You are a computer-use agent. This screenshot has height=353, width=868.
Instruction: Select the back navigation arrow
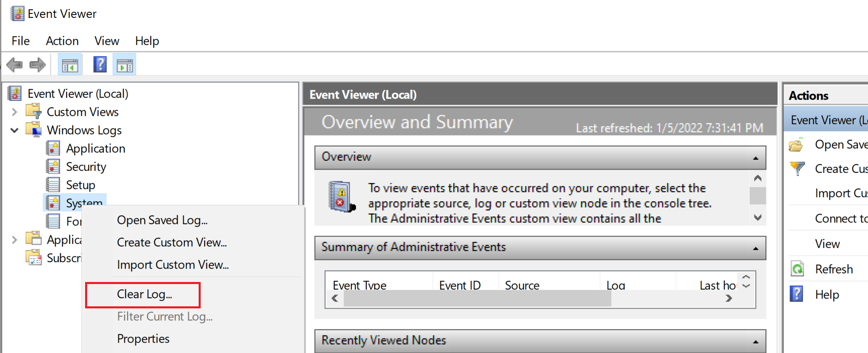[15, 64]
